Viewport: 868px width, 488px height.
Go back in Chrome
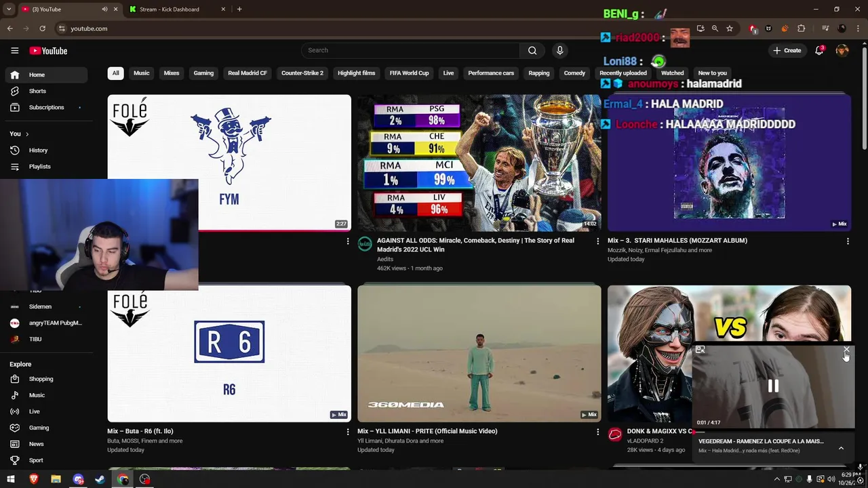9,28
